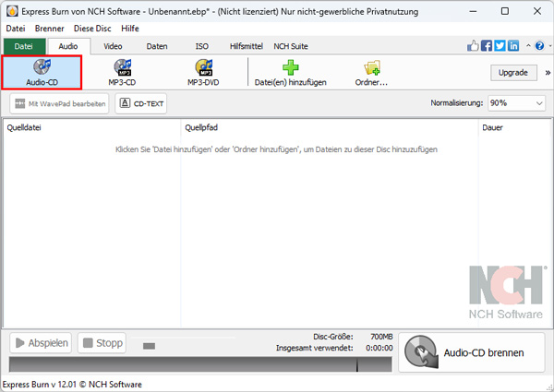The image size is (554, 392).
Task: Choose the MP3-CD disc type
Action: tap(122, 72)
